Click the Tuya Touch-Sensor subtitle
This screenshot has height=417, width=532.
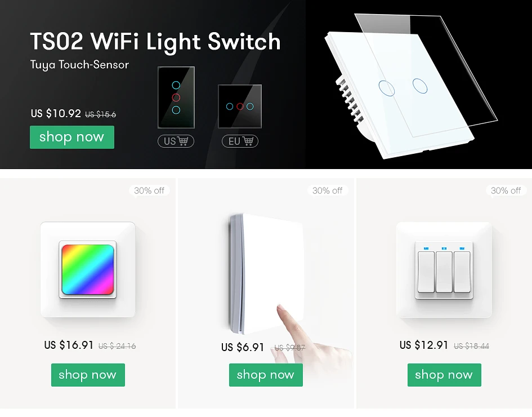point(79,65)
